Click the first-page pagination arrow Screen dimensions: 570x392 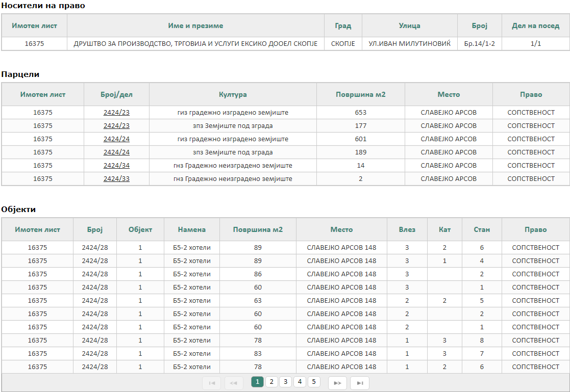coord(212,383)
